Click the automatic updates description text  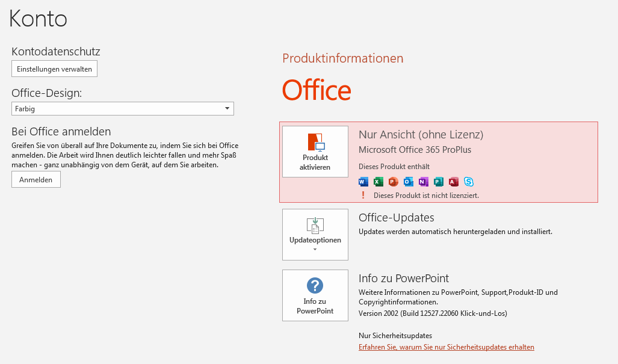(455, 232)
